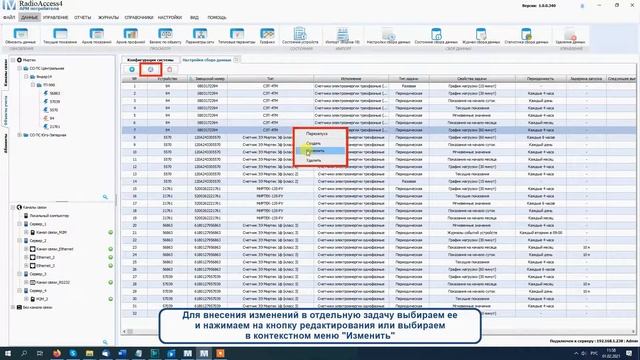
Task: Select meter 56863 in objects tree
Action: click(x=55, y=93)
